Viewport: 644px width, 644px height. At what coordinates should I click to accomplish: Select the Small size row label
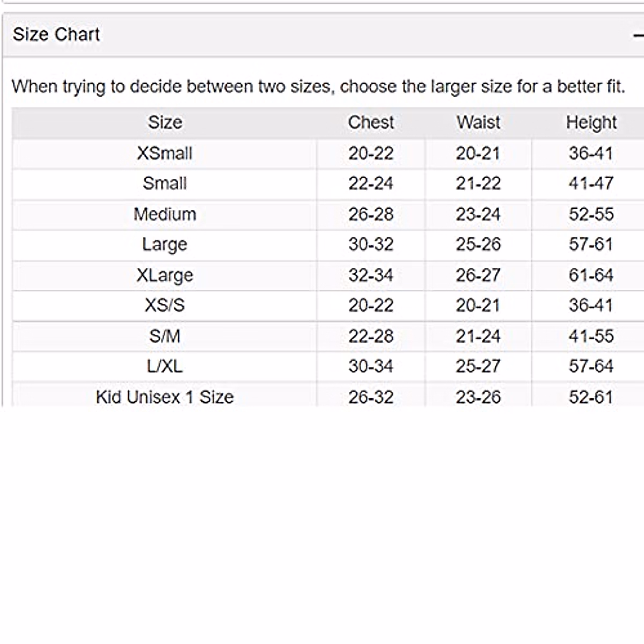coord(165,184)
